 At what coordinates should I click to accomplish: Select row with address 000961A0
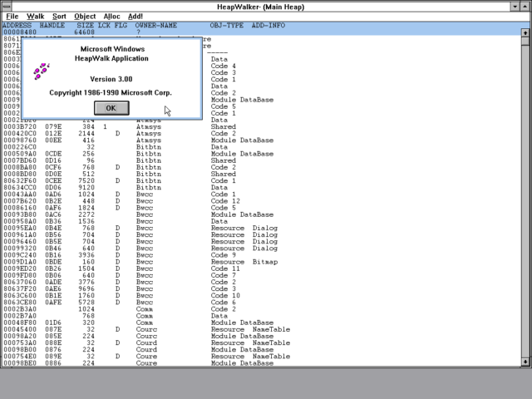tap(261, 234)
